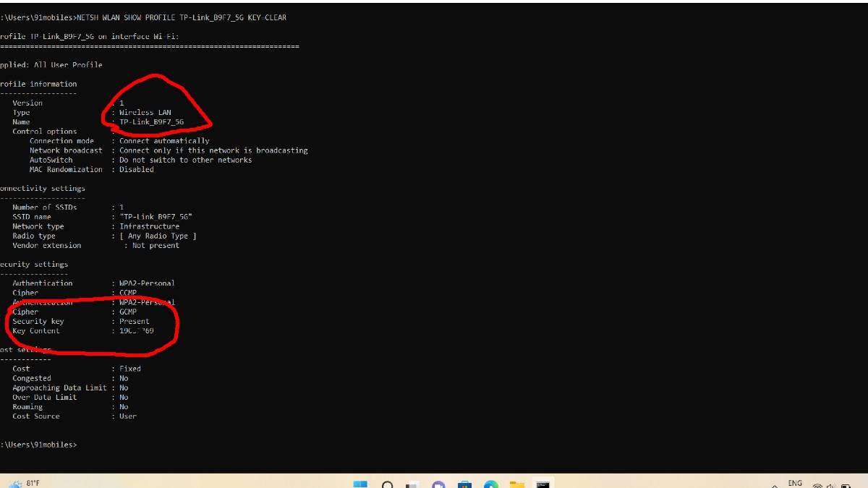The height and width of the screenshot is (488, 868).
Task: Click the 'Control options' label
Action: [x=44, y=132]
